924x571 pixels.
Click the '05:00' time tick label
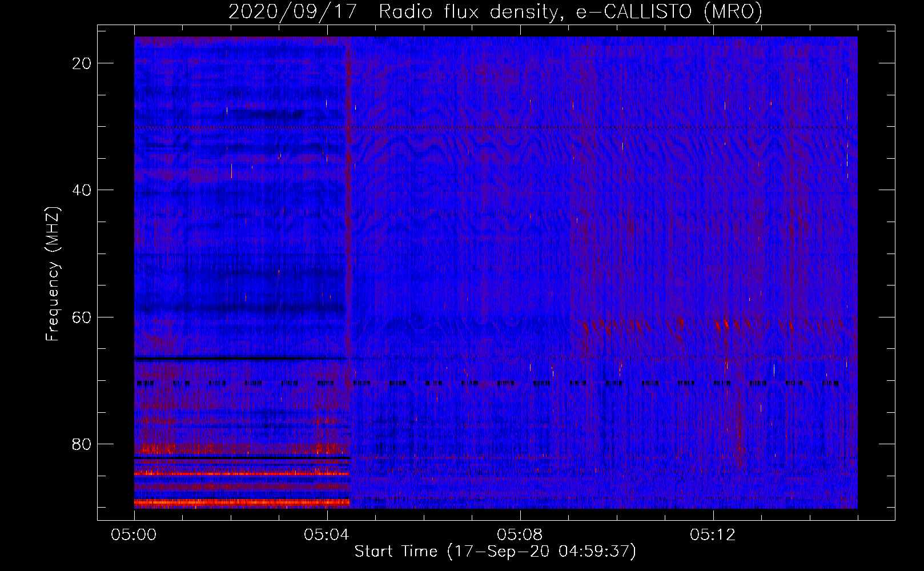tap(134, 535)
